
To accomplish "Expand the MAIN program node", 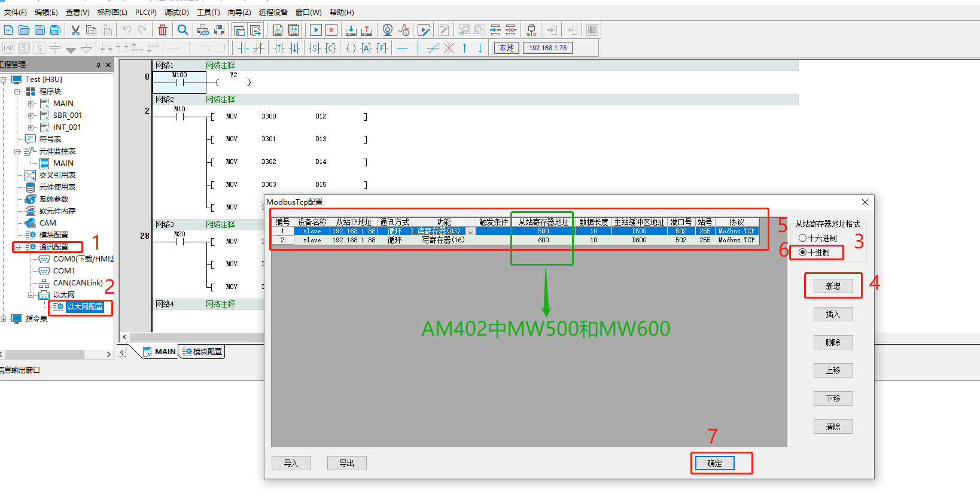I will 31,103.
